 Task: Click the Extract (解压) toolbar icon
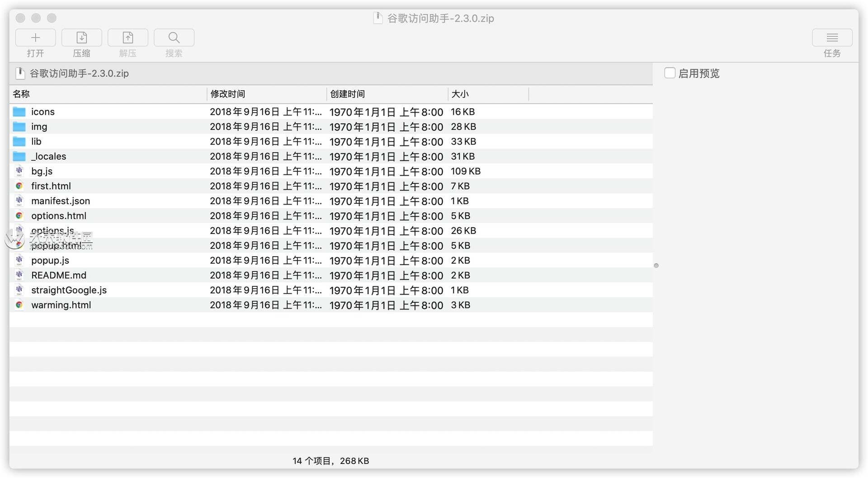point(127,37)
